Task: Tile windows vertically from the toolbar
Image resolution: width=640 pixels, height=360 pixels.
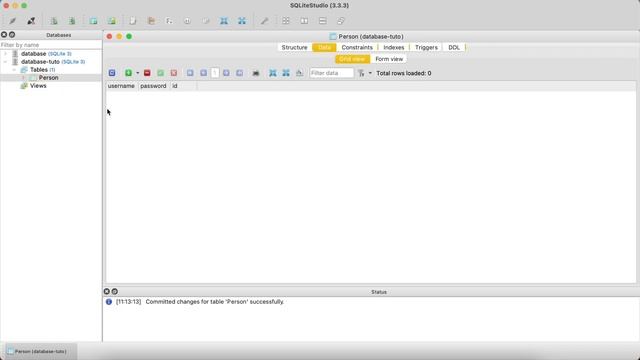Action: [322, 21]
